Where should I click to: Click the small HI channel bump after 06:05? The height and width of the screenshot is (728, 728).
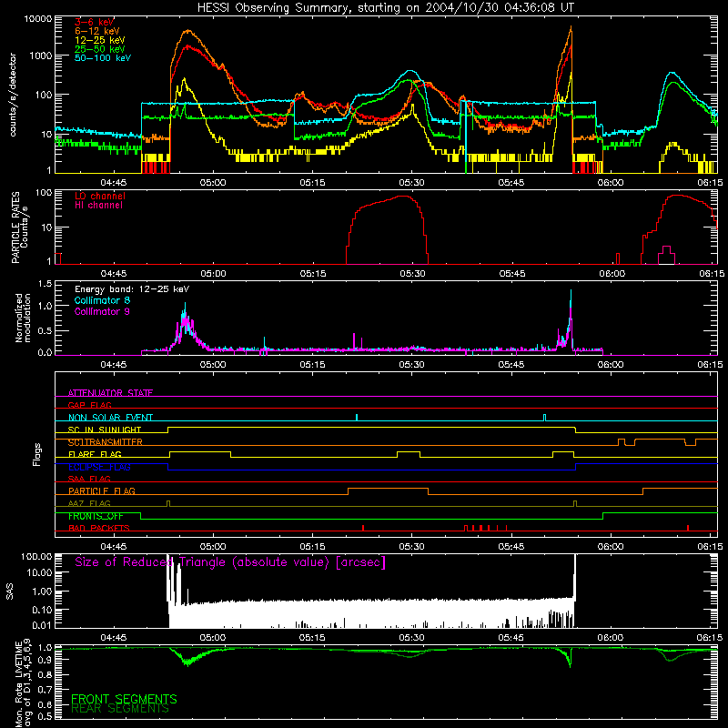667,255
